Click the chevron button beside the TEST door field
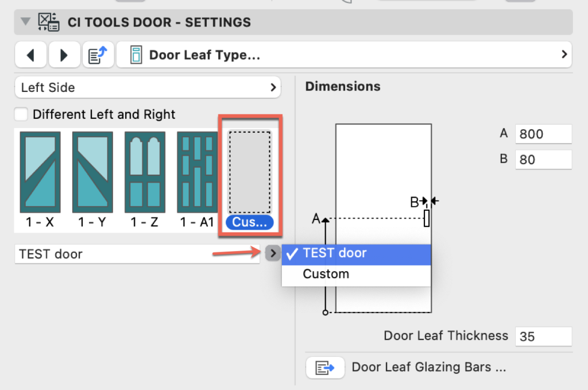Viewport: 588px width, 390px height. pyautogui.click(x=273, y=253)
